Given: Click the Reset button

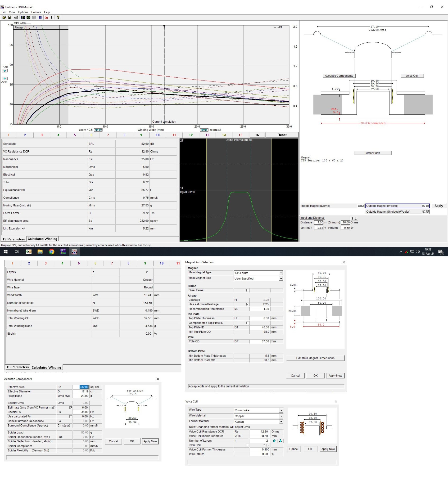Looking at the screenshot, I should (x=282, y=135).
